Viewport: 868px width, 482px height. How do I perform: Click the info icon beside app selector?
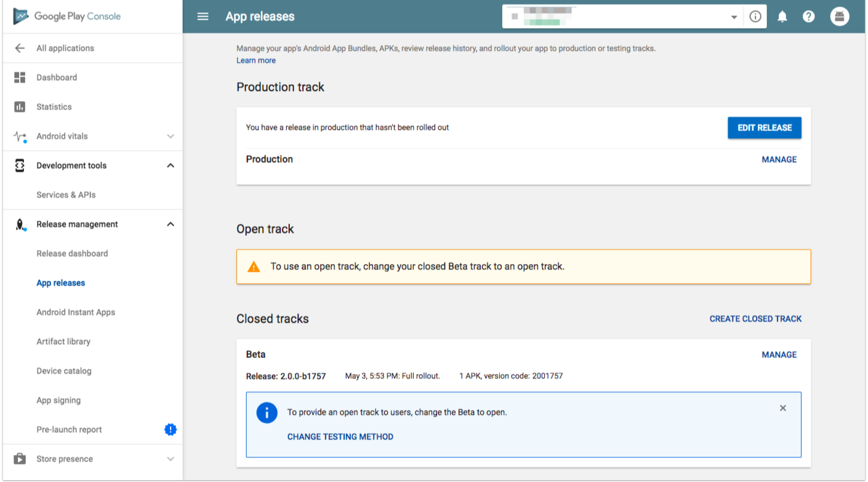click(x=755, y=17)
